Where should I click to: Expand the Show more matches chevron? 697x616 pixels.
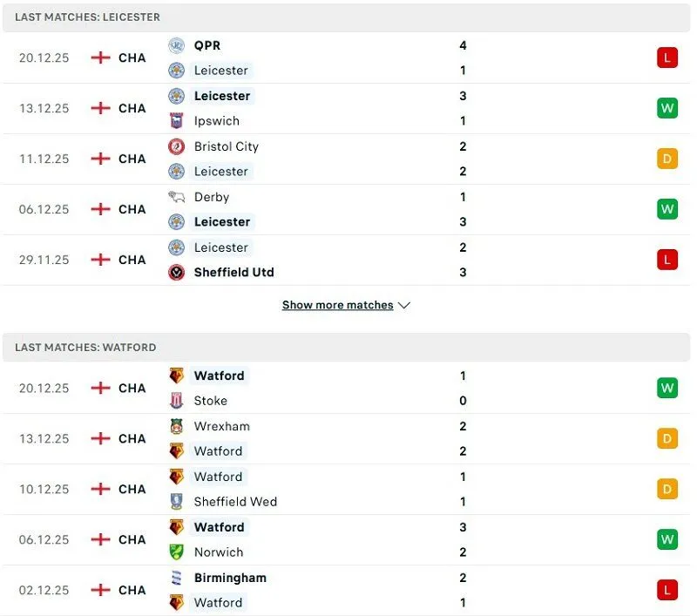point(403,306)
